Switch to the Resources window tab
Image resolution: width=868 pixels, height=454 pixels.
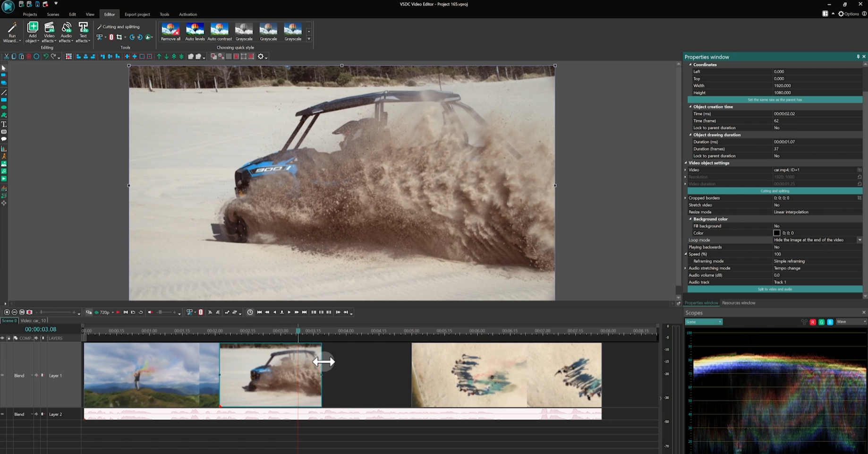[x=739, y=303]
